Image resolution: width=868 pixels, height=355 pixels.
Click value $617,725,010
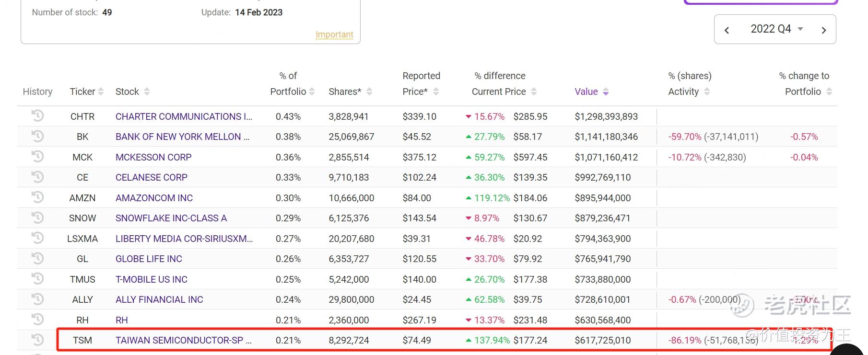603,340
